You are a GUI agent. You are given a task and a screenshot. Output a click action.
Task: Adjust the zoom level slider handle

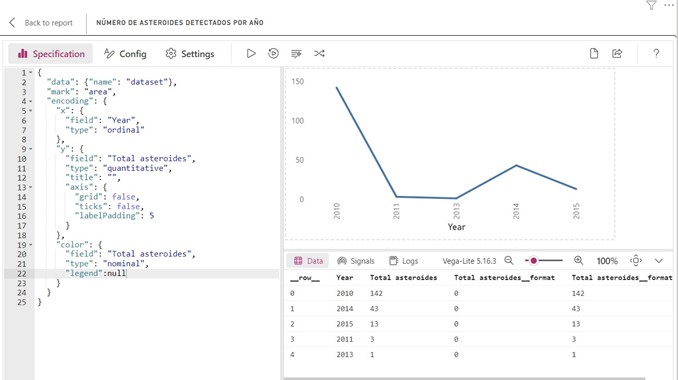pyautogui.click(x=534, y=261)
